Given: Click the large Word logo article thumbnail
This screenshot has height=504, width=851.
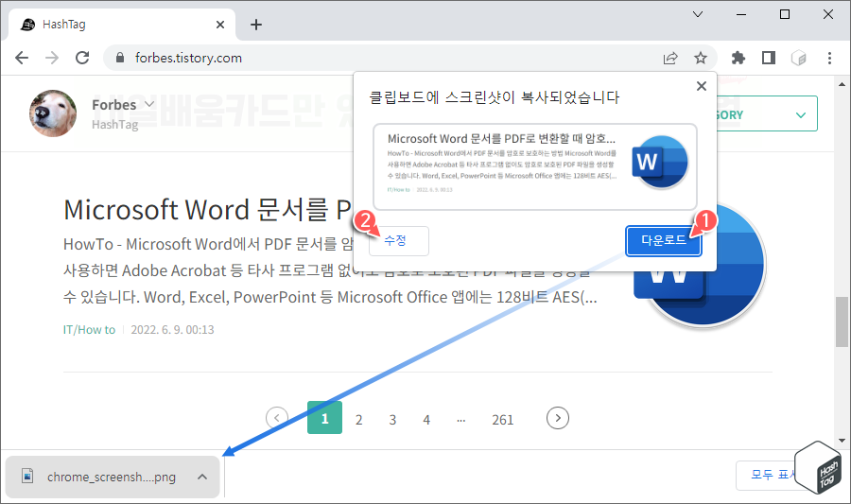Looking at the screenshot, I should point(700,264).
